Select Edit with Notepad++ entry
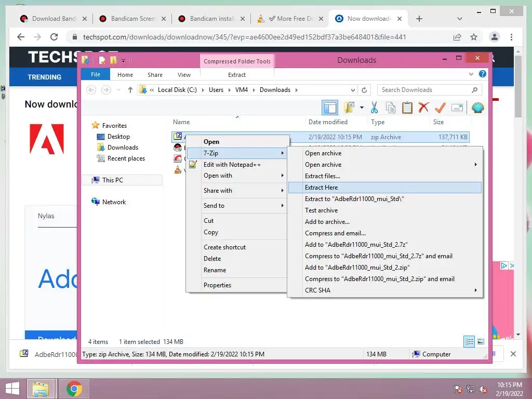The width and height of the screenshot is (532, 399). pyautogui.click(x=236, y=165)
